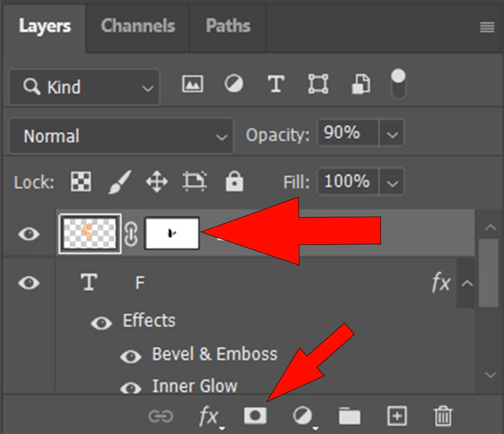Hide the masked top layer

pyautogui.click(x=29, y=234)
